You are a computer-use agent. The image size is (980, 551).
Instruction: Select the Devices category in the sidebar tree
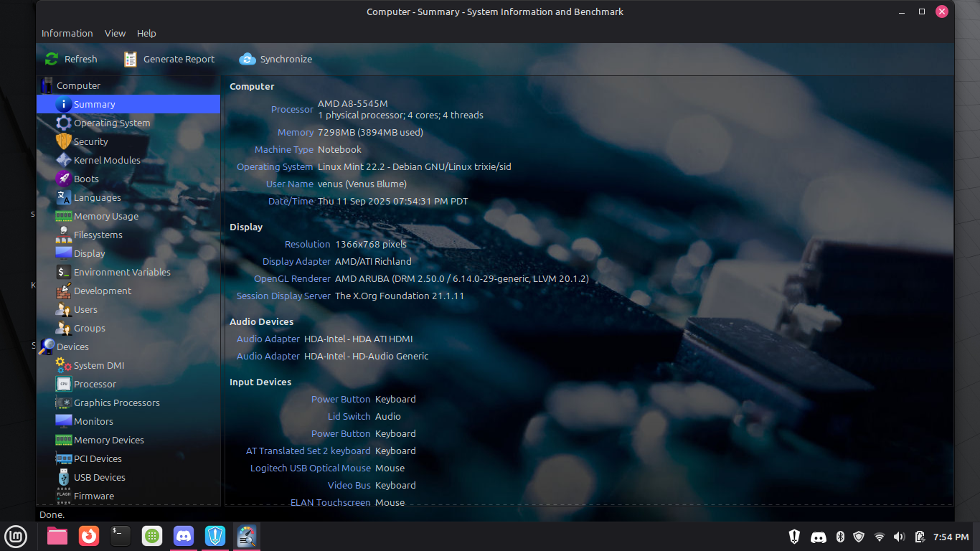click(x=128, y=347)
